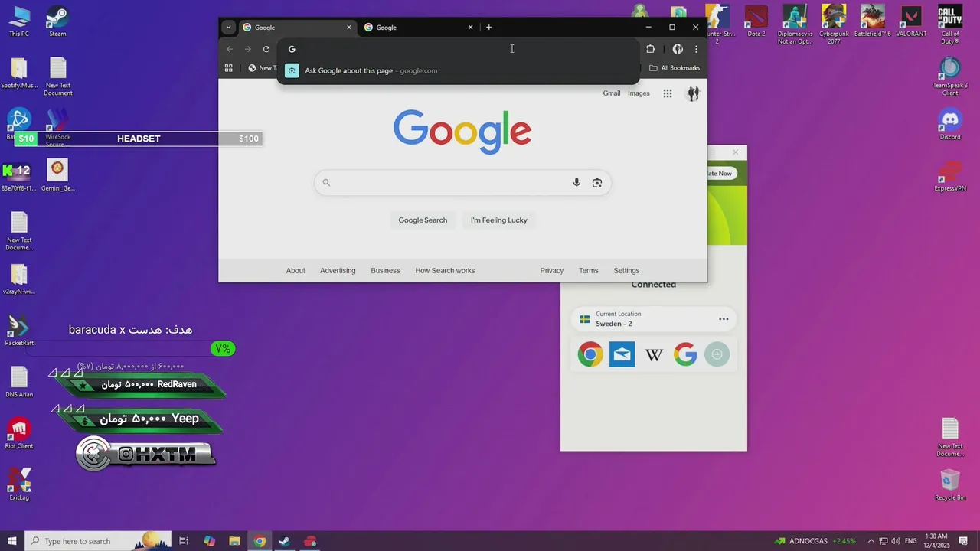This screenshot has width=980, height=551.
Task: Open the Steam desktop icon
Action: tap(57, 21)
